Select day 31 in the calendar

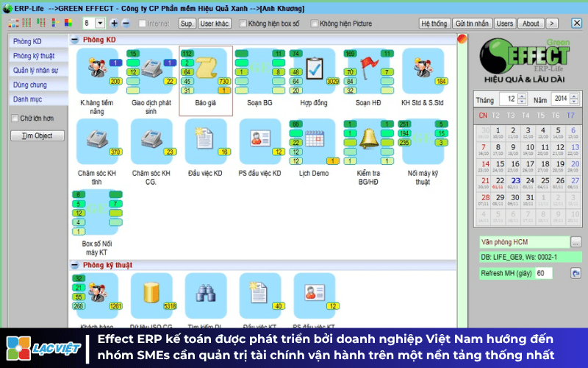coord(529,199)
